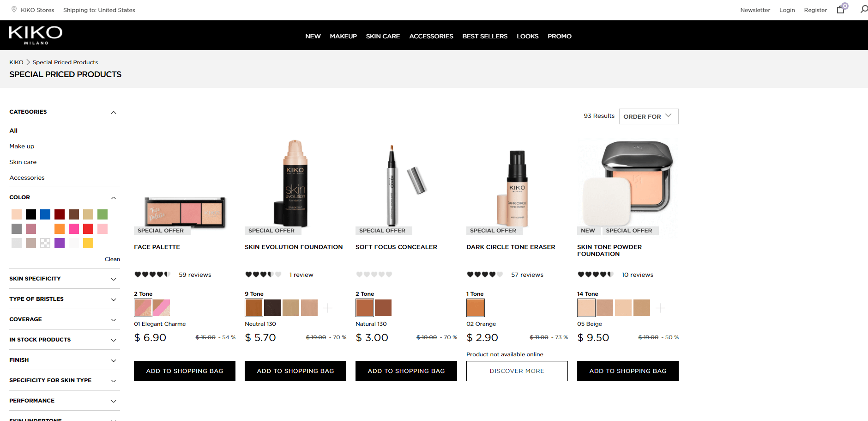The height and width of the screenshot is (421, 868).
Task: Open the Soft Focus Concealer title
Action: (x=396, y=247)
